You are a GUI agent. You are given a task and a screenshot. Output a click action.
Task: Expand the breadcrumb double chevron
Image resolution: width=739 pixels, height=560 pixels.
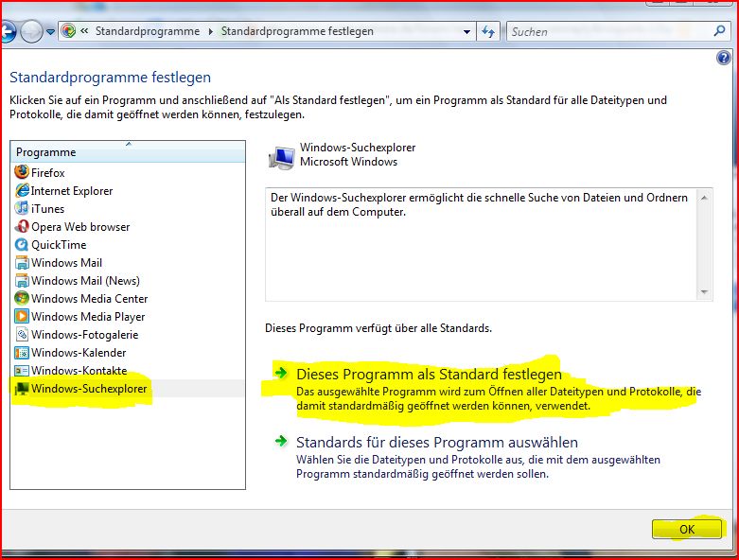point(84,31)
